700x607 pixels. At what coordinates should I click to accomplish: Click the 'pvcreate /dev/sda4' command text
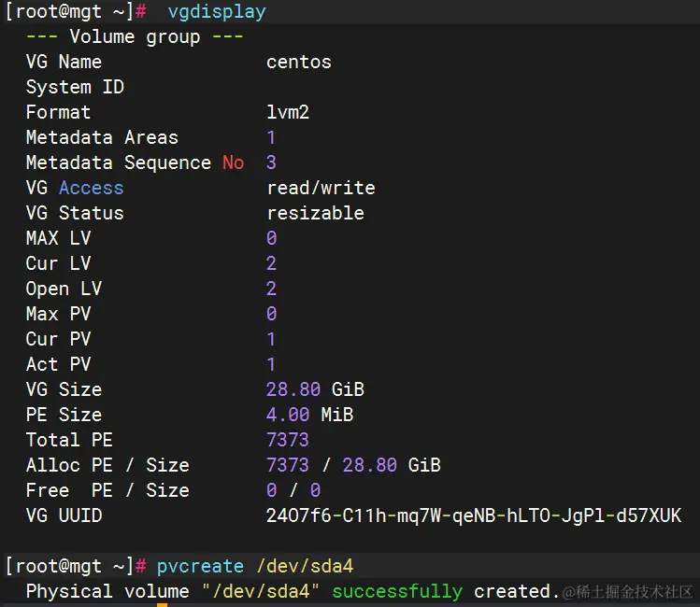pos(255,567)
